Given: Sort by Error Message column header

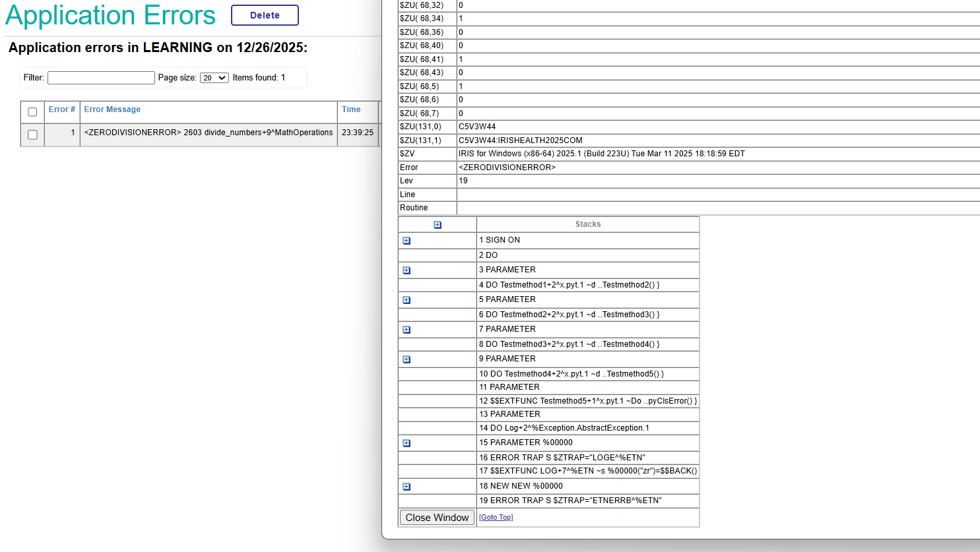Looking at the screenshot, I should (x=112, y=109).
